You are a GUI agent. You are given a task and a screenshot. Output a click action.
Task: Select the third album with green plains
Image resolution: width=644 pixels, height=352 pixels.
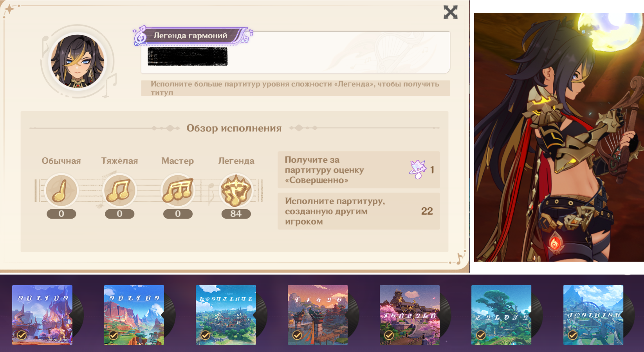pos(226,315)
